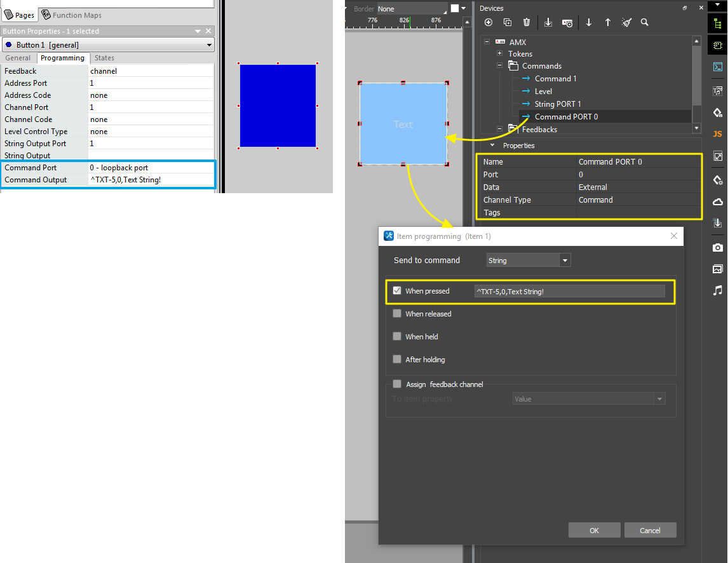Click the camera icon in right sidebar

pos(717,247)
